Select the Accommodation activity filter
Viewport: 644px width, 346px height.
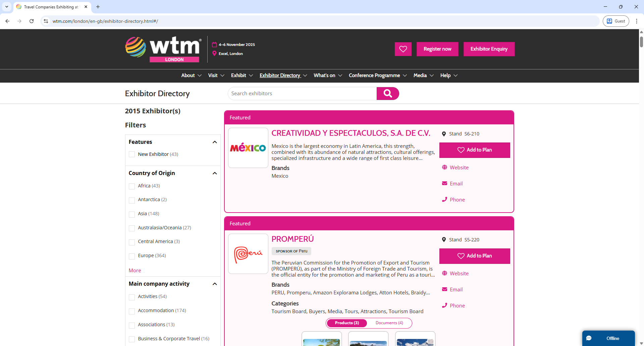pos(132,311)
